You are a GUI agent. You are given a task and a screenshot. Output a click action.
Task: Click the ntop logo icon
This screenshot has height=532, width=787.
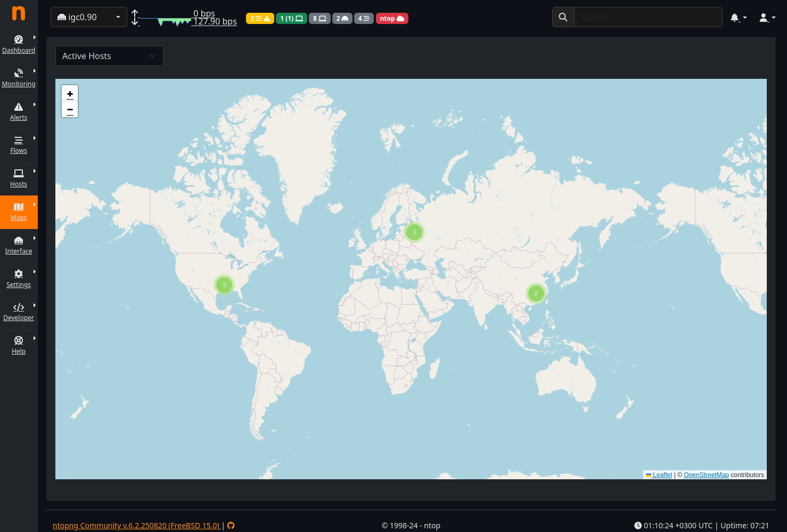(x=19, y=13)
